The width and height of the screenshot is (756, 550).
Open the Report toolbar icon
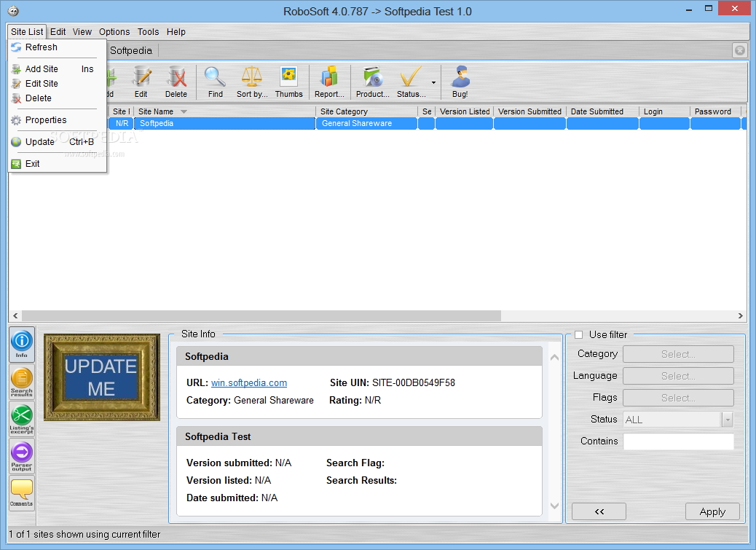(x=329, y=82)
